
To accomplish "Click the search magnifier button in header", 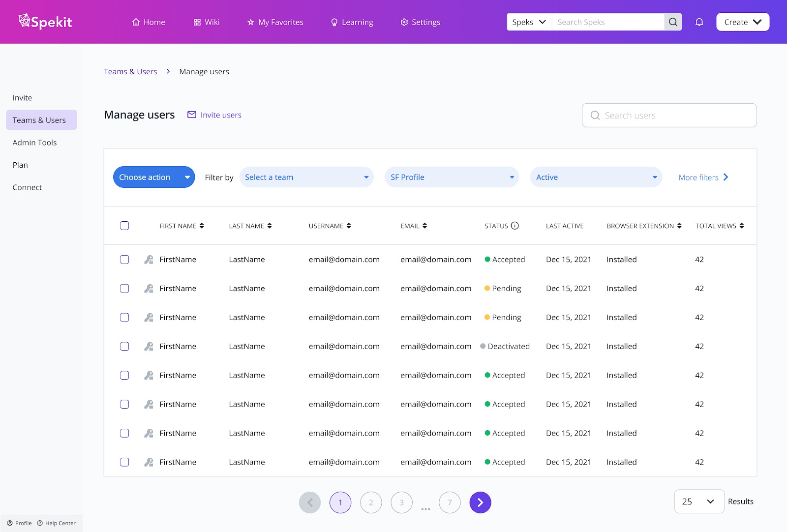I will click(x=673, y=22).
